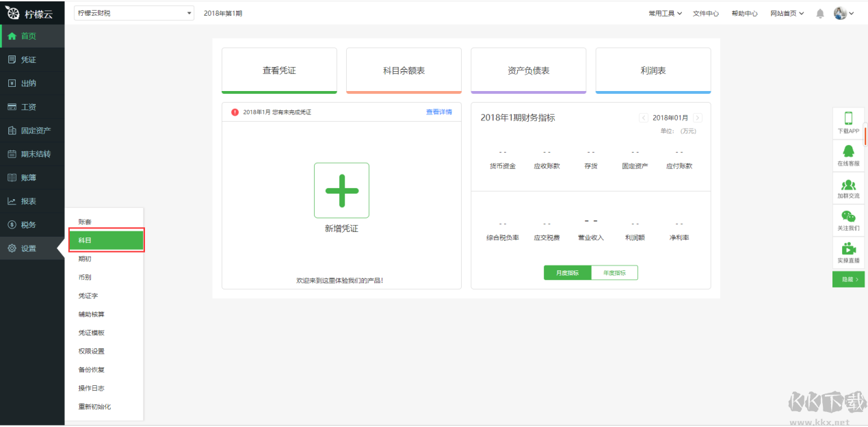
Task: Collapse side panel with 隐藏 button
Action: 848,279
